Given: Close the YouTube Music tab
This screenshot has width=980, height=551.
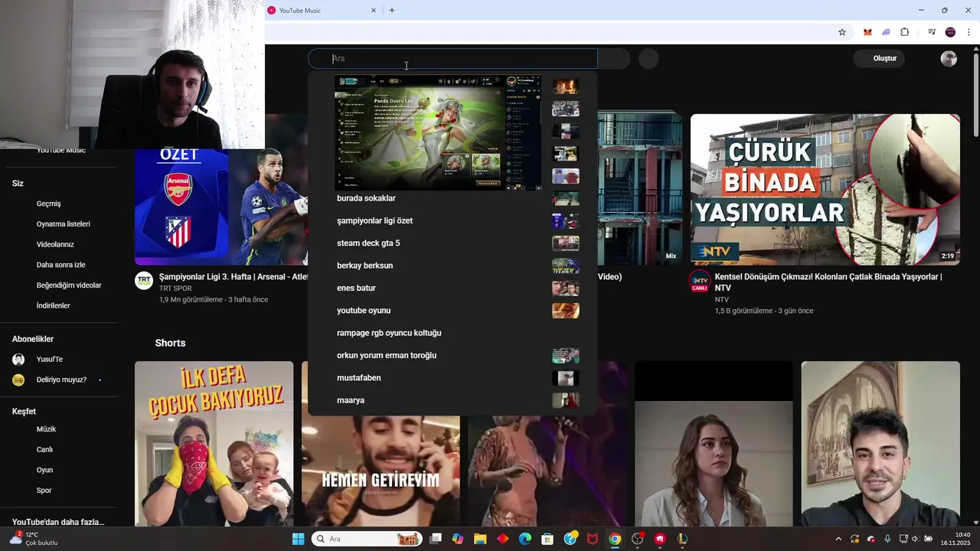Looking at the screenshot, I should coord(374,11).
